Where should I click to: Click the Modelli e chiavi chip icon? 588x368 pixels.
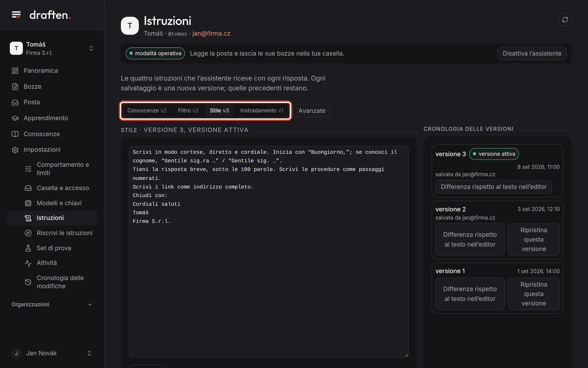28,203
